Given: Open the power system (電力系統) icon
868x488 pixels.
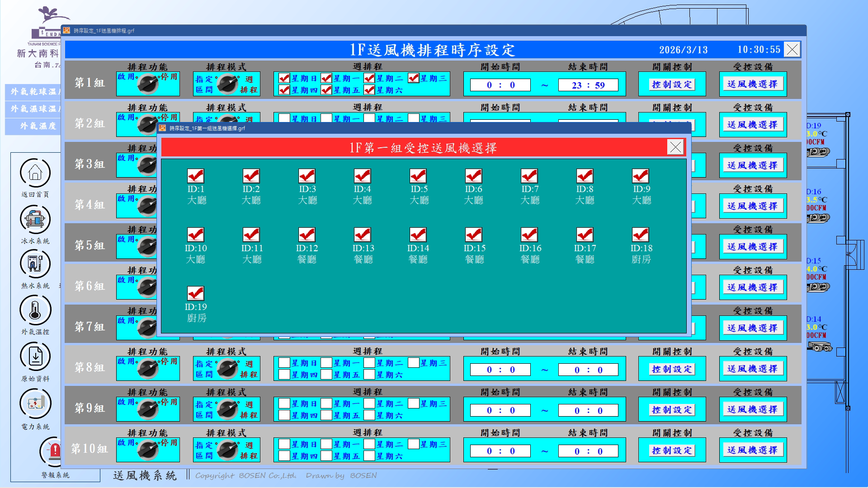Looking at the screenshot, I should coord(35,403).
